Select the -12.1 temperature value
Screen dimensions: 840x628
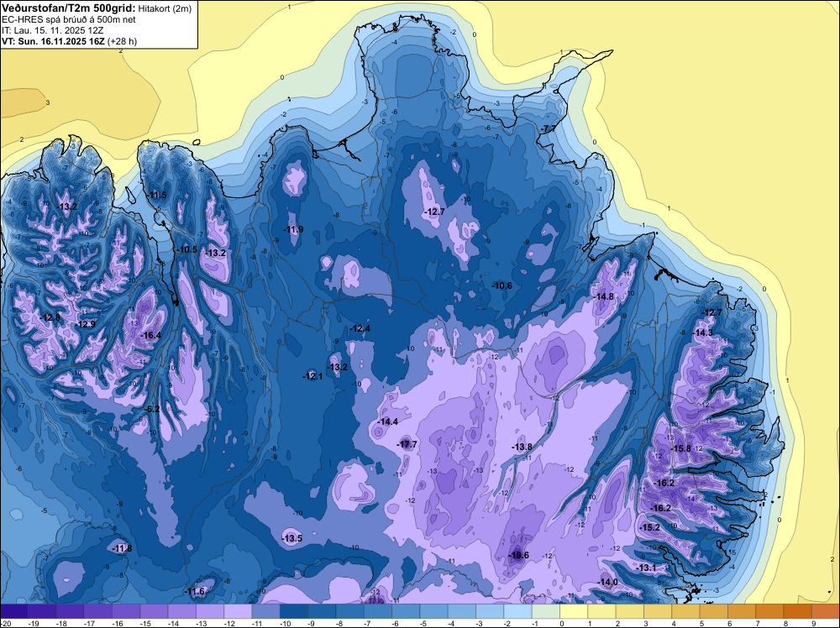click(312, 376)
